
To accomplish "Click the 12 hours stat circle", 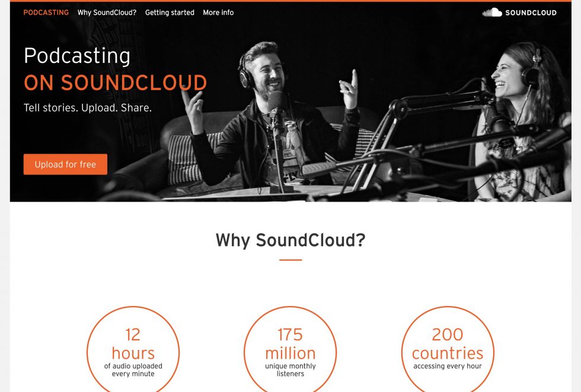I will coord(133,349).
